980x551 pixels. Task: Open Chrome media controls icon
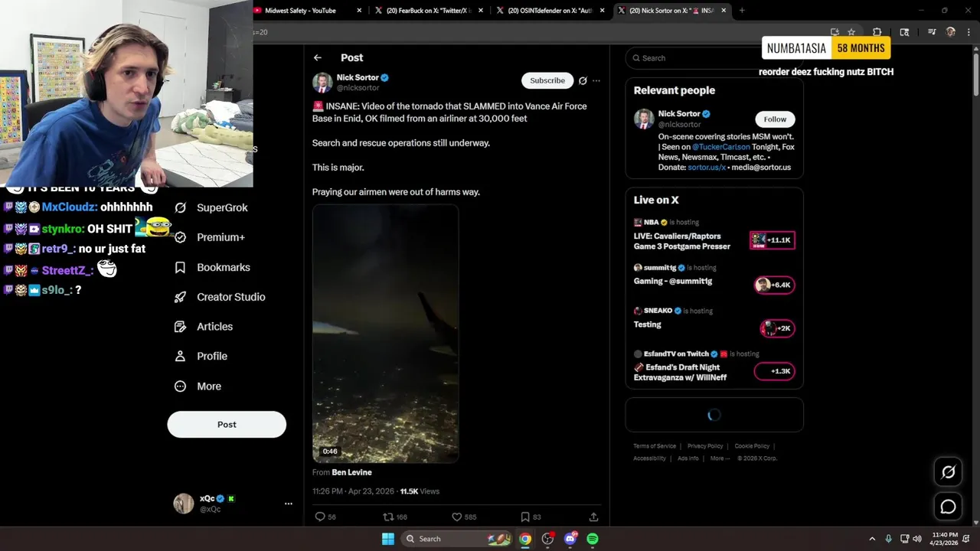pyautogui.click(x=932, y=32)
